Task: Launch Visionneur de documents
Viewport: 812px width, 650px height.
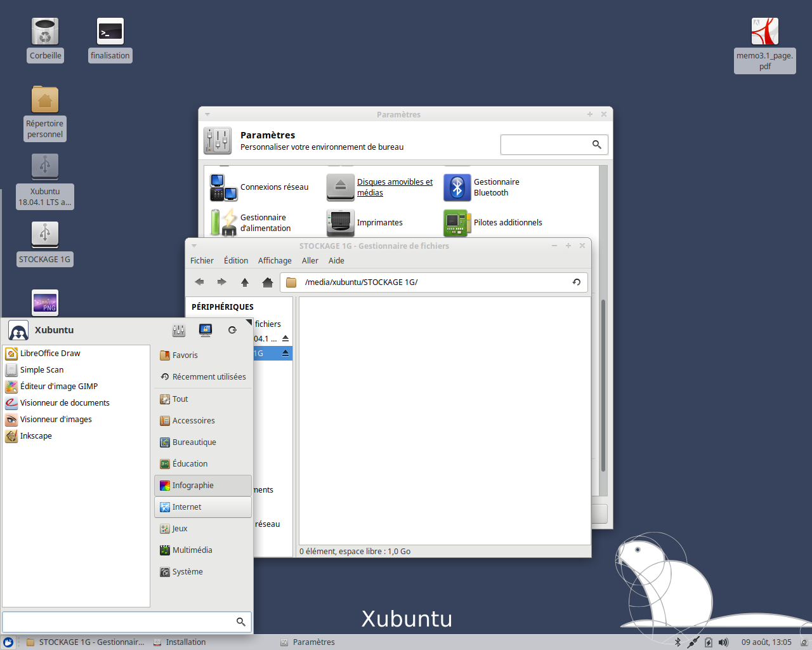Action: click(x=77, y=403)
